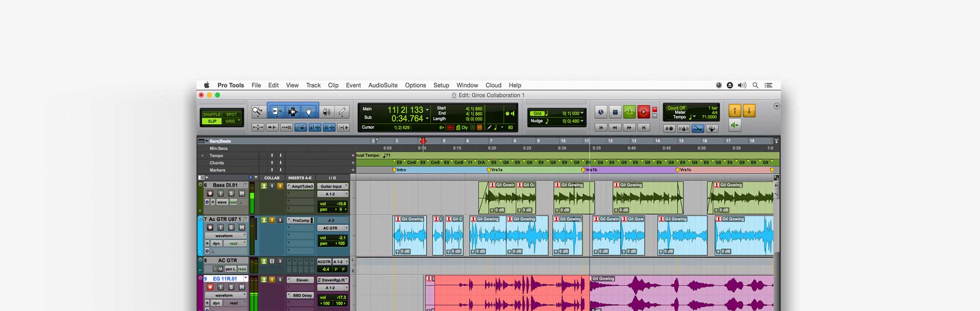Open the AmpliTube3 insert plugin
The image size is (980, 311).
[x=302, y=186]
